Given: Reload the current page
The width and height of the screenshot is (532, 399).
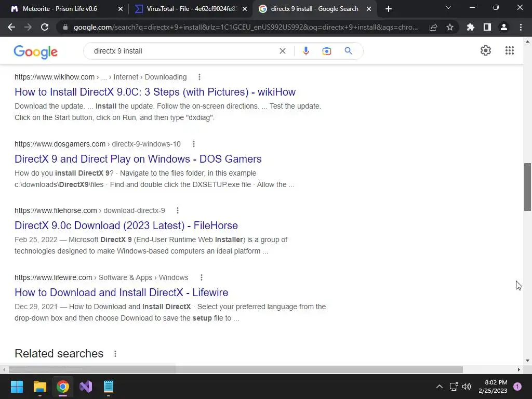Looking at the screenshot, I should coord(45,27).
